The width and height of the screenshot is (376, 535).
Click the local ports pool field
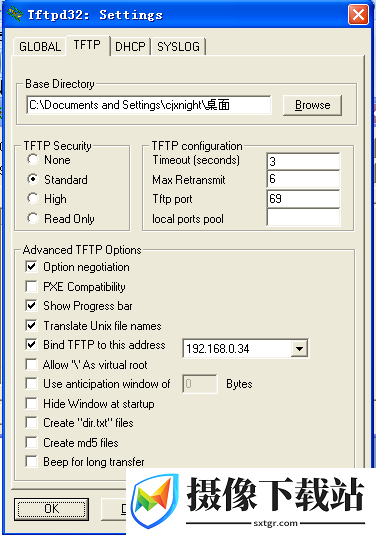pyautogui.click(x=303, y=218)
